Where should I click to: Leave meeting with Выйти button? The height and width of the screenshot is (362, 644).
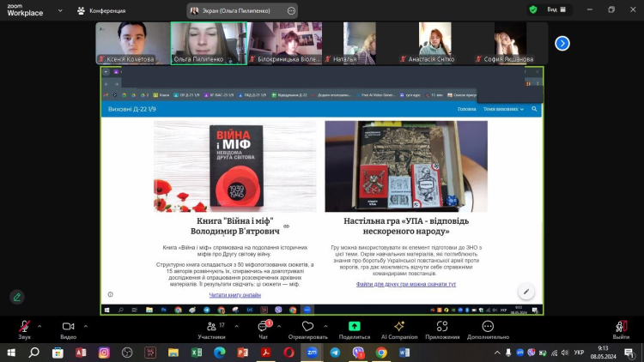coord(621,329)
